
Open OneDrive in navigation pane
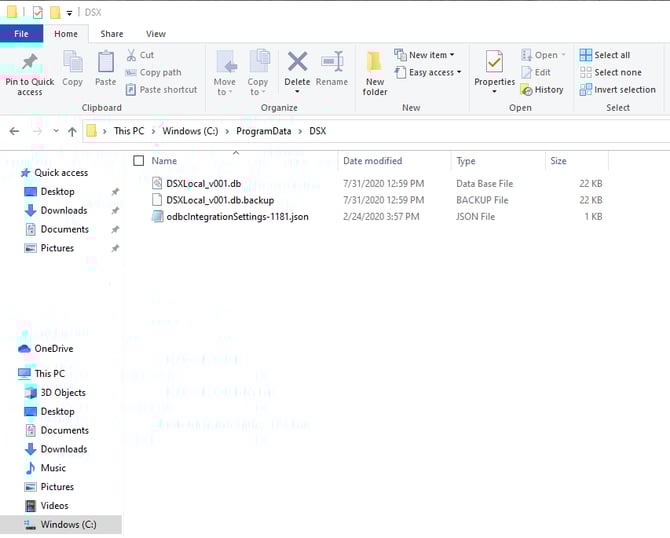53,349
